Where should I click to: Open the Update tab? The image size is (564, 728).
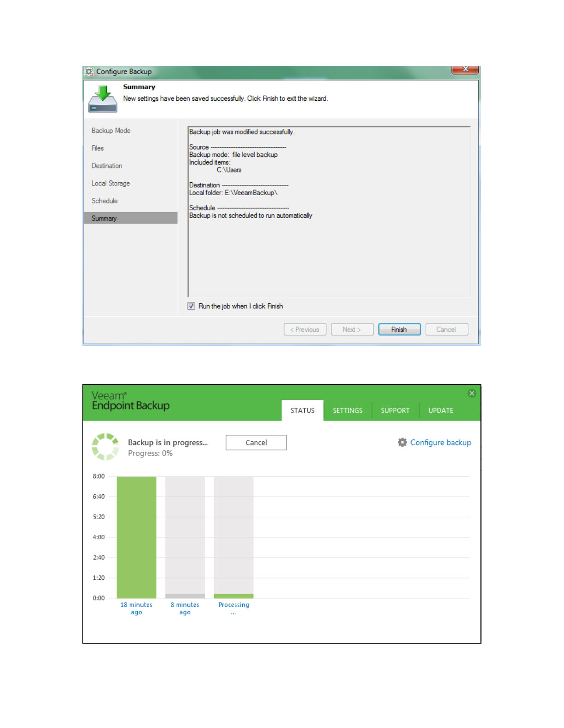coord(440,410)
